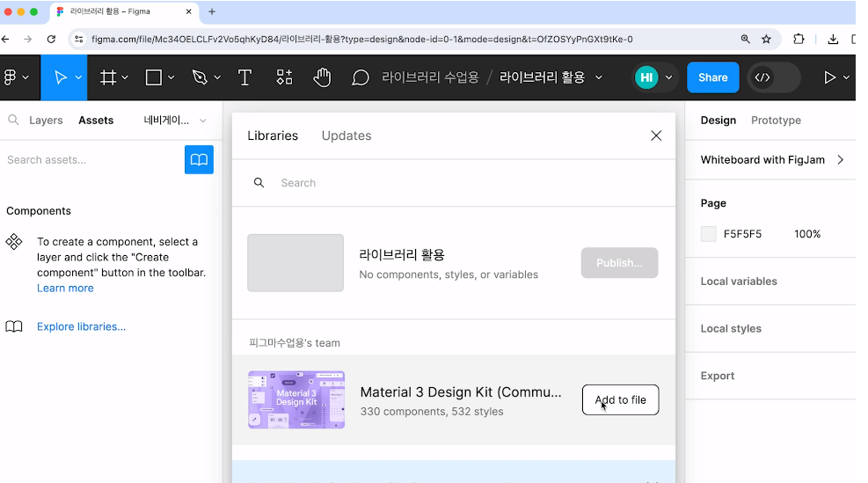Image resolution: width=868 pixels, height=483 pixels.
Task: Switch to Layers tab
Action: (x=46, y=121)
